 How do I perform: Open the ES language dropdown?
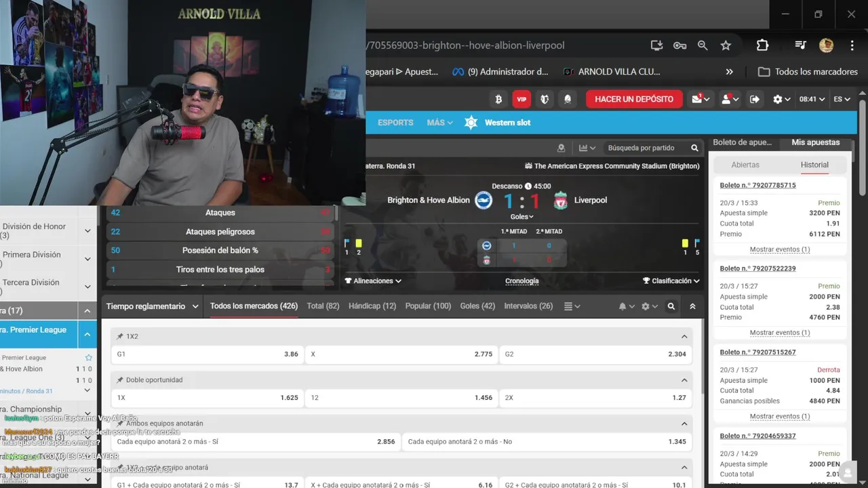842,99
